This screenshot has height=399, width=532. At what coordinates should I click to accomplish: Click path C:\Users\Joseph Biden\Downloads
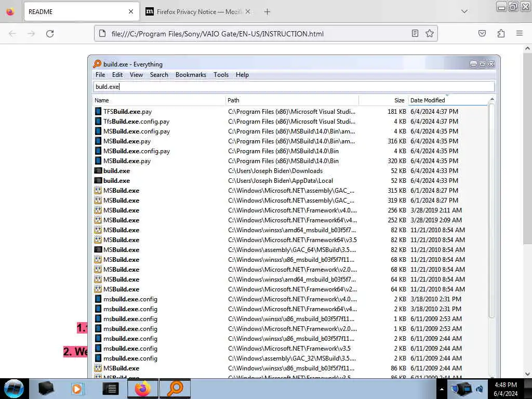click(275, 170)
